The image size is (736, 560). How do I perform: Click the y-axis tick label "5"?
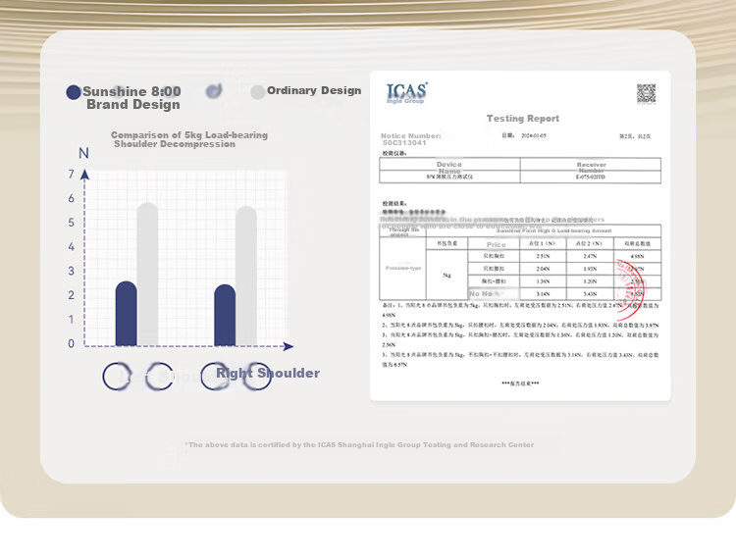click(71, 223)
